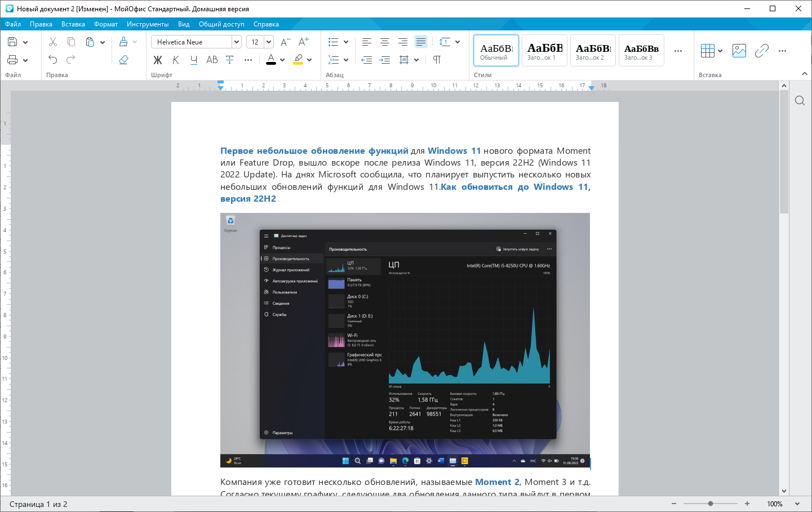Align text to the left

tap(367, 42)
